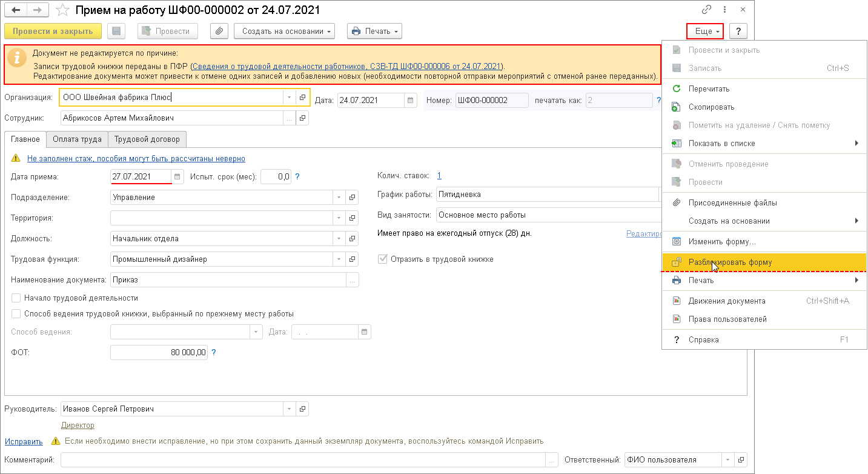Viewport: 868px width, 474px height.
Task: Choose Изменить форму menu item
Action: [x=764, y=242]
